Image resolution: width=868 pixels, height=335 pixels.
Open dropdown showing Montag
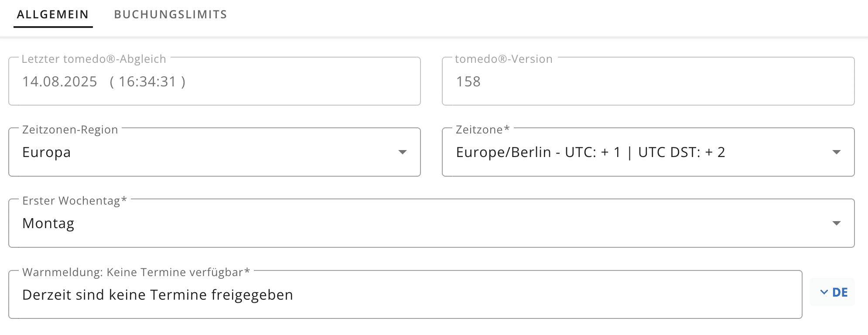pos(419,223)
